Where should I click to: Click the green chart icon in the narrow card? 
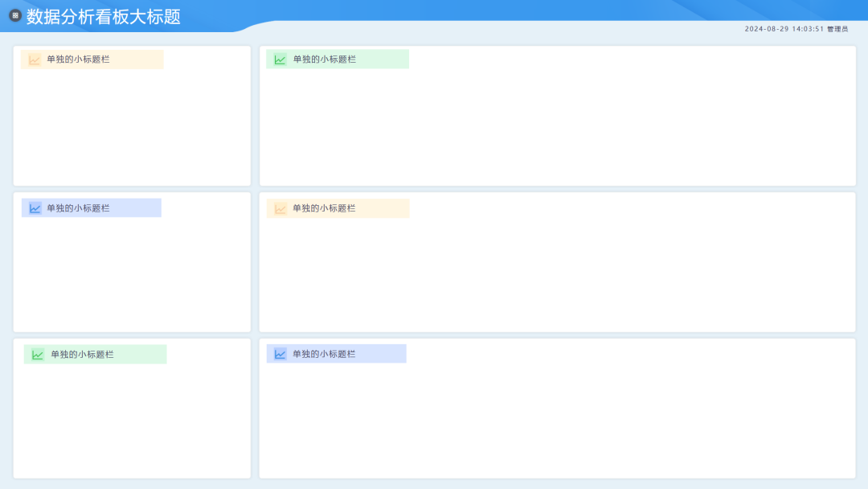pos(38,355)
